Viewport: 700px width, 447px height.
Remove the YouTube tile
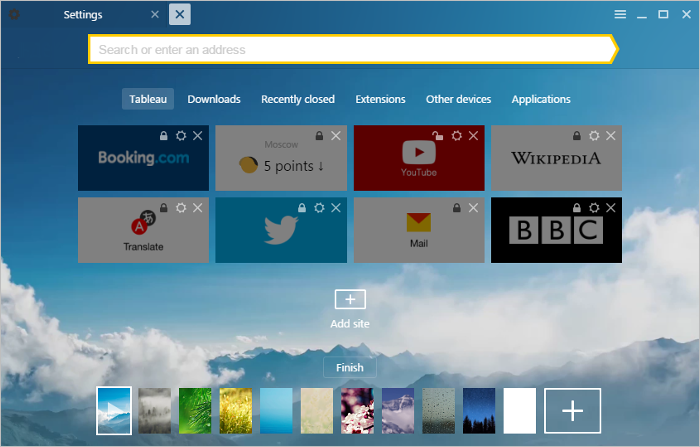tap(474, 136)
